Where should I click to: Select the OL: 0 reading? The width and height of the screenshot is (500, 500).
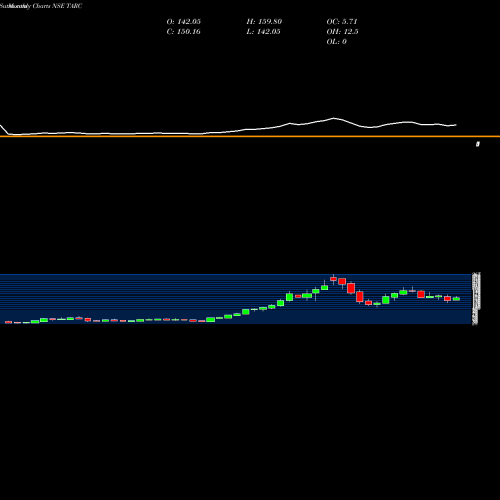[x=337, y=42]
